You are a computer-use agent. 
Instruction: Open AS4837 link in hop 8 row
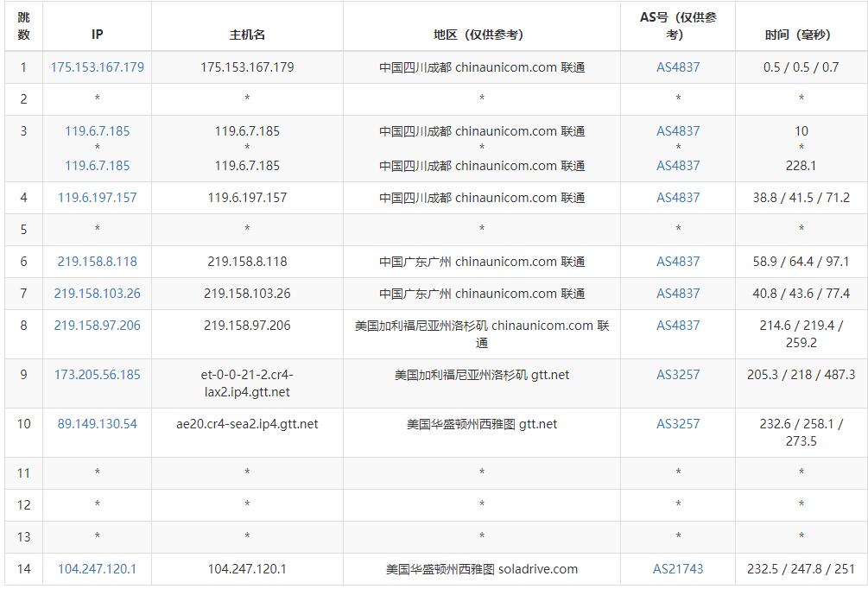pos(678,326)
